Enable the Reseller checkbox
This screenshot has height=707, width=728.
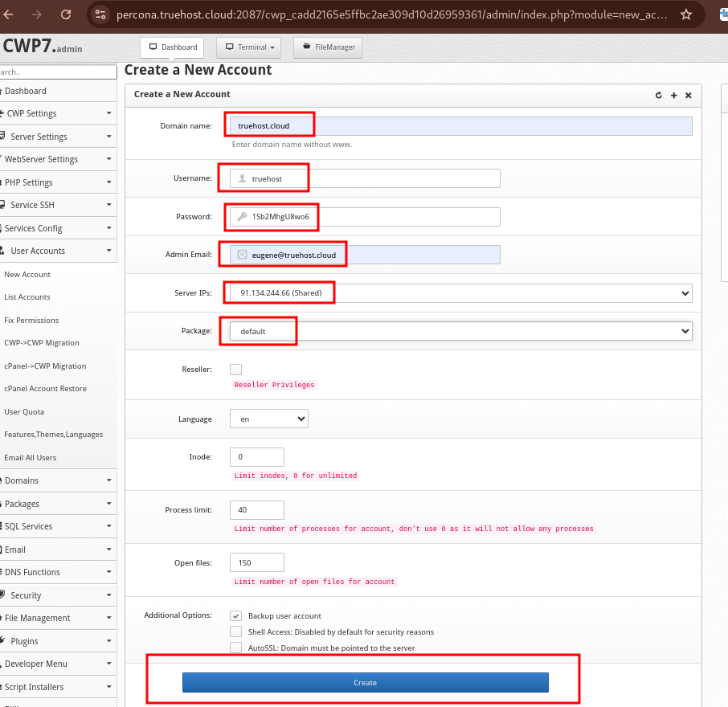point(236,370)
